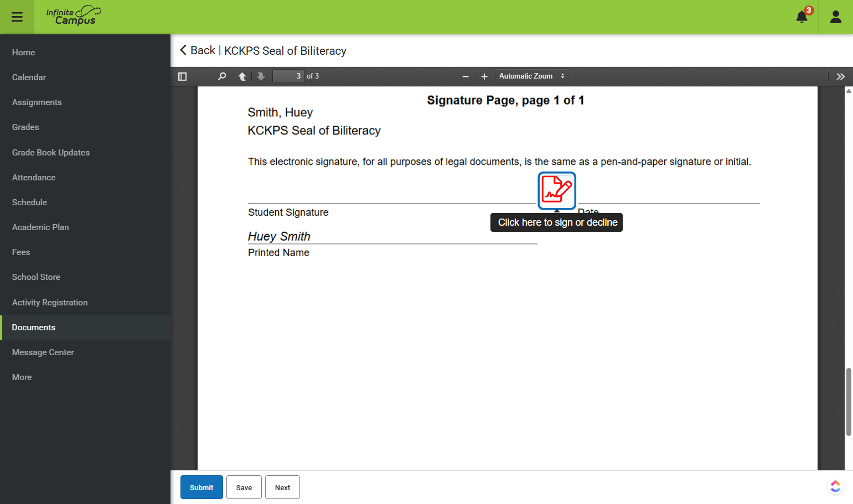
Task: Go to next PDF page arrow
Action: pos(261,76)
